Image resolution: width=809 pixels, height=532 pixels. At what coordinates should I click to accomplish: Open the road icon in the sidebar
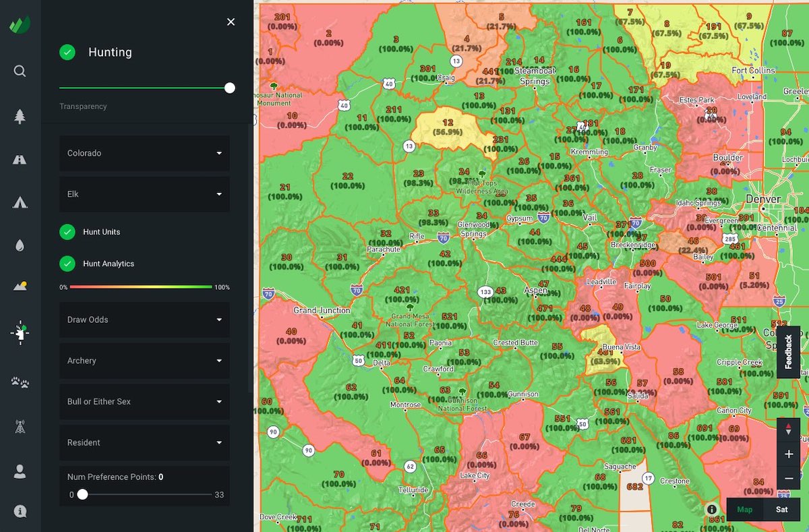[20, 160]
